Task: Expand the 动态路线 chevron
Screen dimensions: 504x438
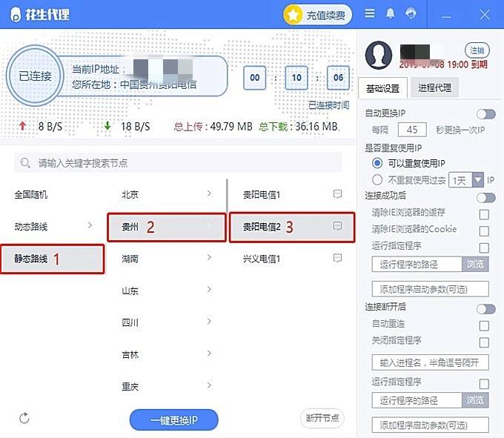Action: pos(90,225)
